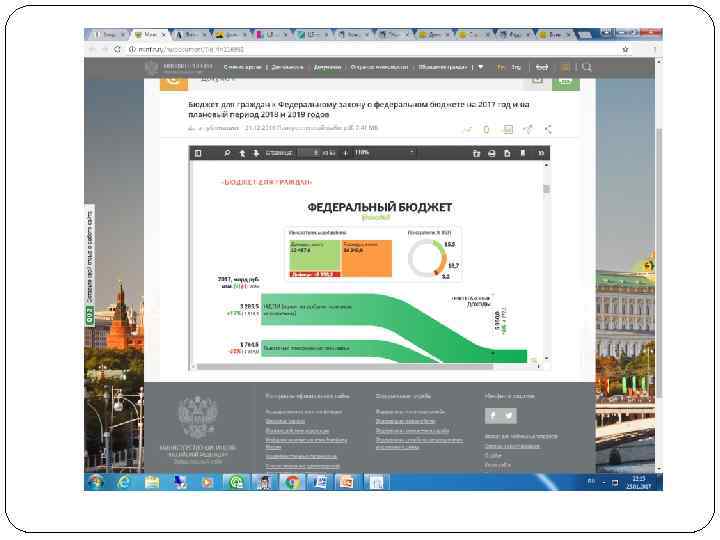Open the Twitter icon in footer
Screen dimensions: 720x540
coord(509,416)
